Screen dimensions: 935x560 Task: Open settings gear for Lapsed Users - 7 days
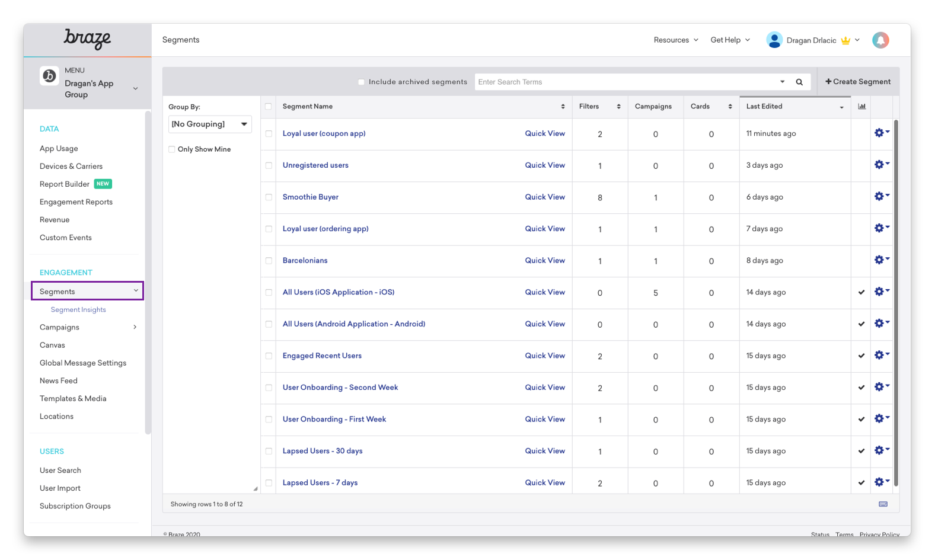coord(882,482)
